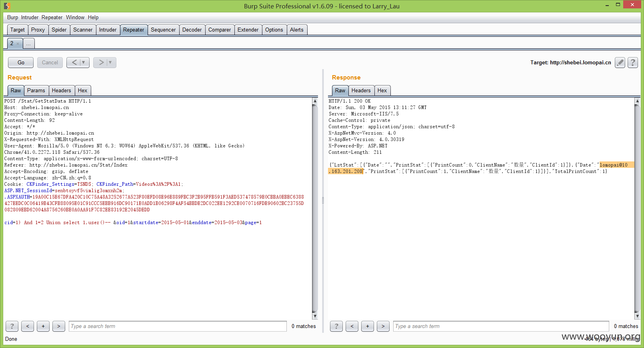Select the response Headers tab
Image resolution: width=644 pixels, height=348 pixels.
click(x=361, y=91)
